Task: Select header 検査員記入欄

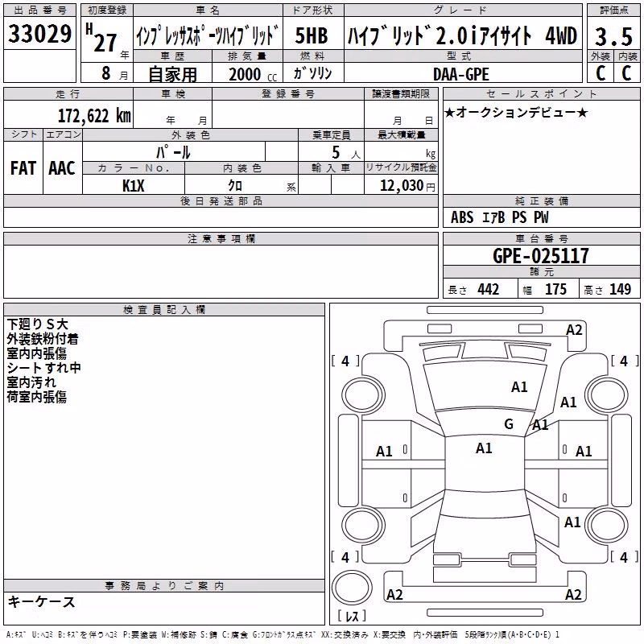Action: click(x=164, y=310)
